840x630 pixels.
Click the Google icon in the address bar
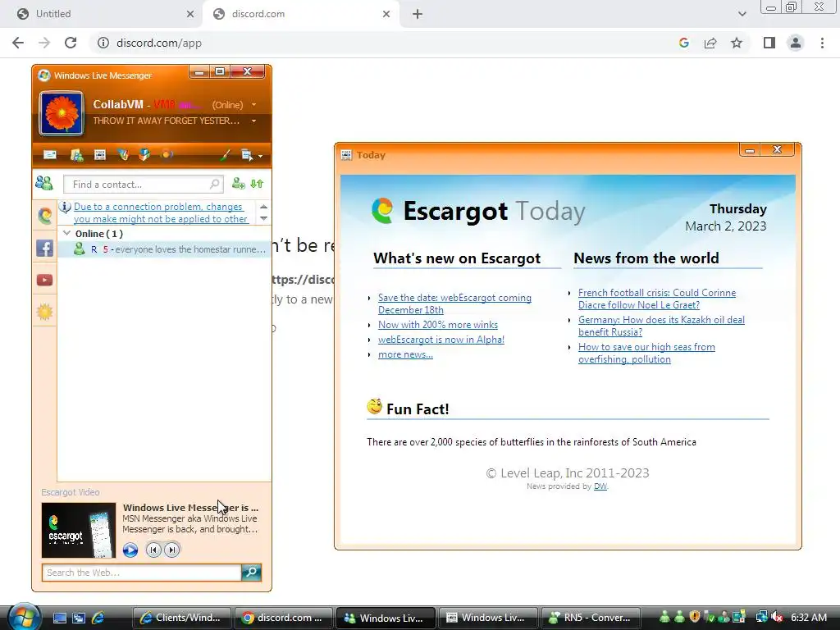click(683, 43)
